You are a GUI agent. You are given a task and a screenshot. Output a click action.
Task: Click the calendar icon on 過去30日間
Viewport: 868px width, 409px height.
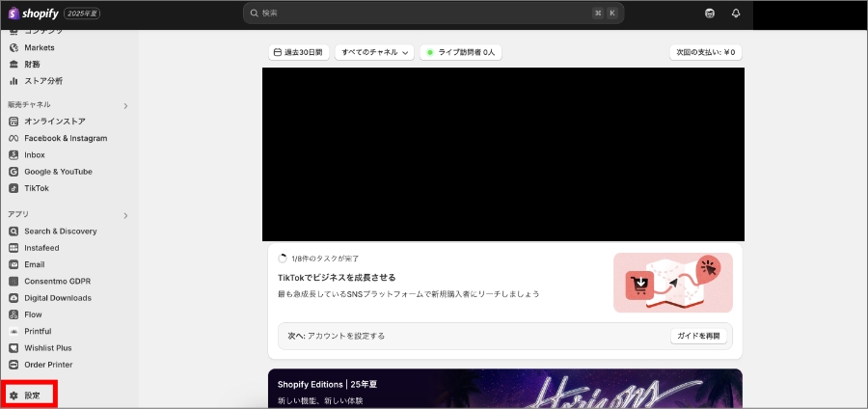278,53
